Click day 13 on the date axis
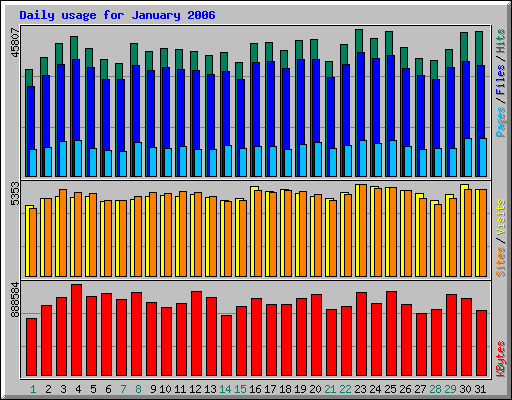512x400 pixels. pos(210,389)
